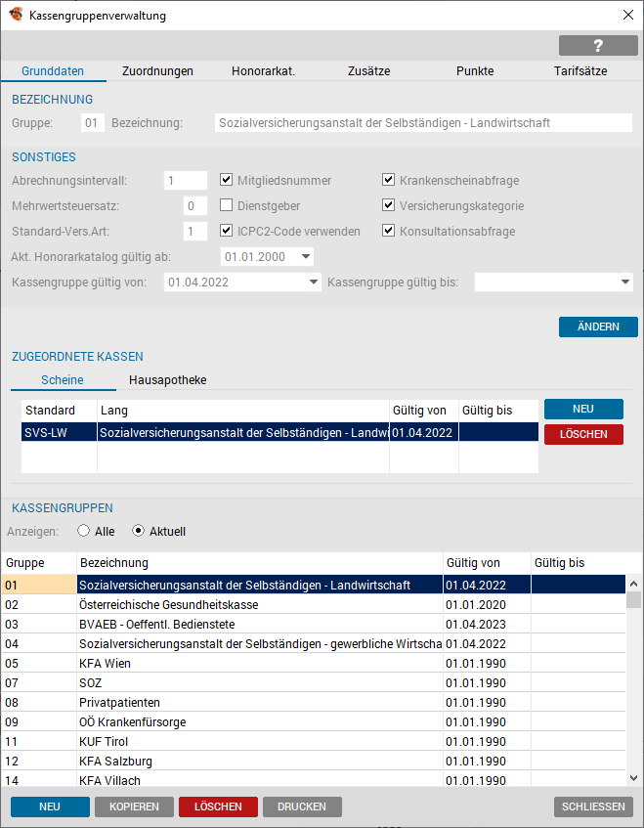Select Österreichische Gesundheitskasse row
This screenshot has width=644, height=828.
pyautogui.click(x=314, y=605)
